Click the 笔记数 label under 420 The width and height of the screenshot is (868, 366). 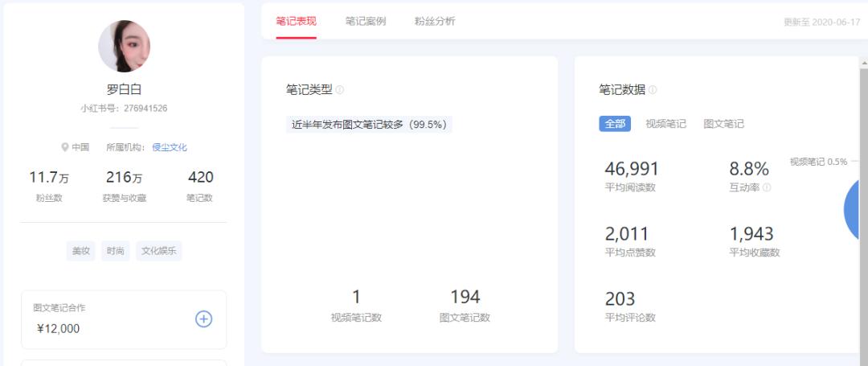200,198
